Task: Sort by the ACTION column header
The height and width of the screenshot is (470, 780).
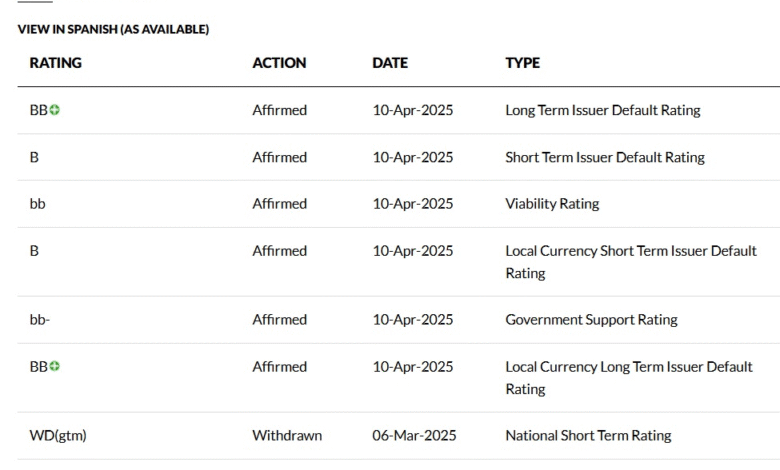Action: (279, 63)
